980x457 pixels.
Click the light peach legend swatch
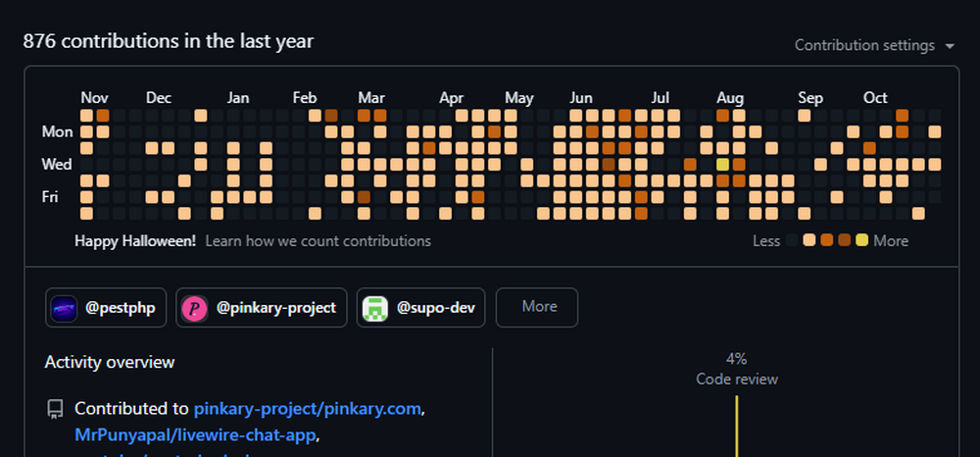click(x=809, y=240)
